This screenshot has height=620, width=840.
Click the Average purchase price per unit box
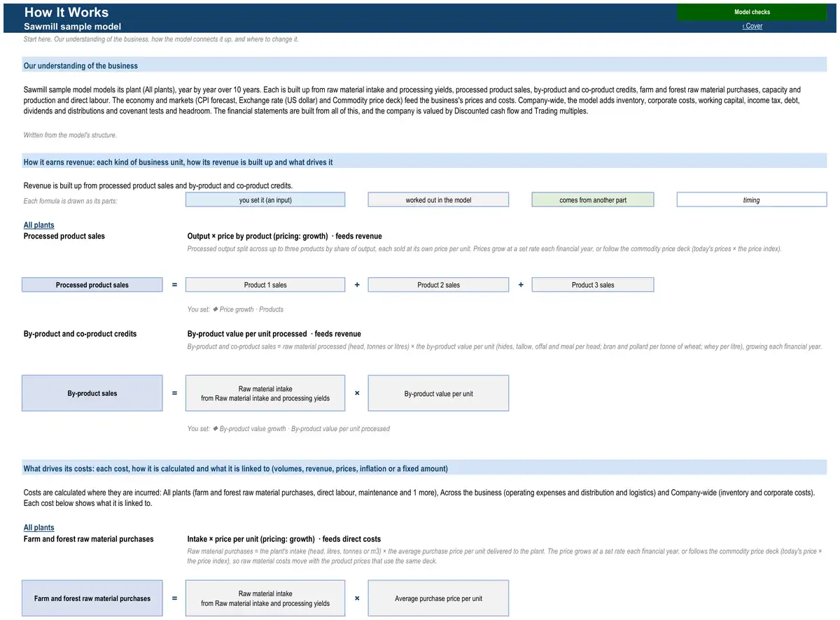coord(438,598)
